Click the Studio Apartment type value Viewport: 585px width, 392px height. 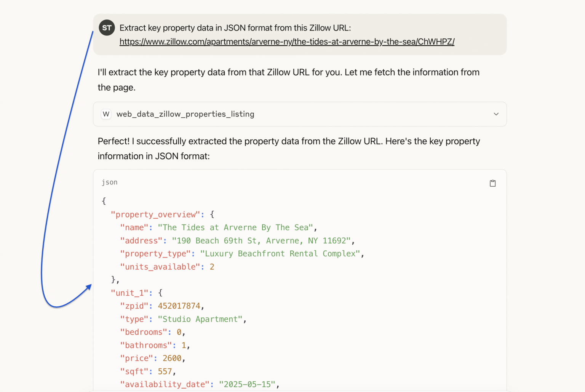(201, 319)
